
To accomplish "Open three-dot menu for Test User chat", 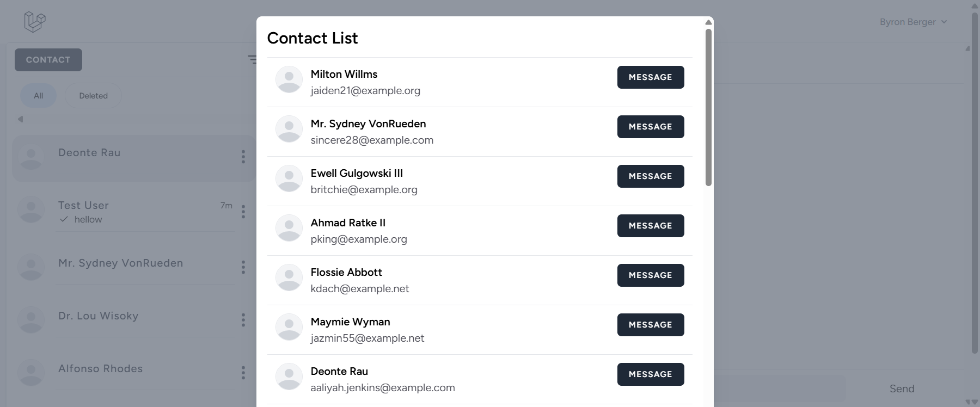I will pos(243,211).
